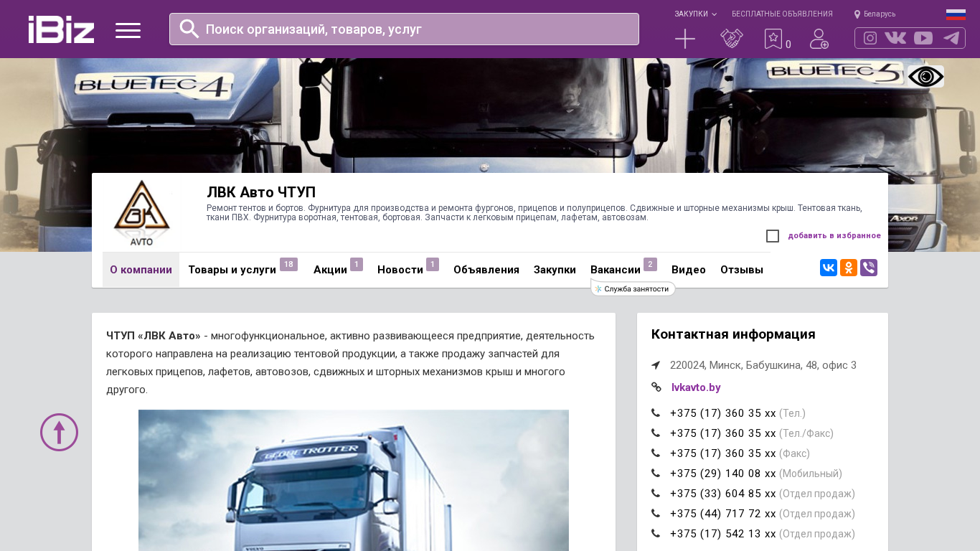
Task: Go to the Видео tab
Action: (x=689, y=270)
